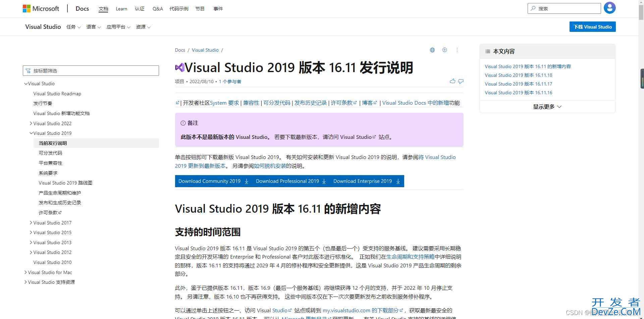The height and width of the screenshot is (319, 644).
Task: Expand the Visual Studio 支持资源 node
Action: pyautogui.click(x=25, y=282)
